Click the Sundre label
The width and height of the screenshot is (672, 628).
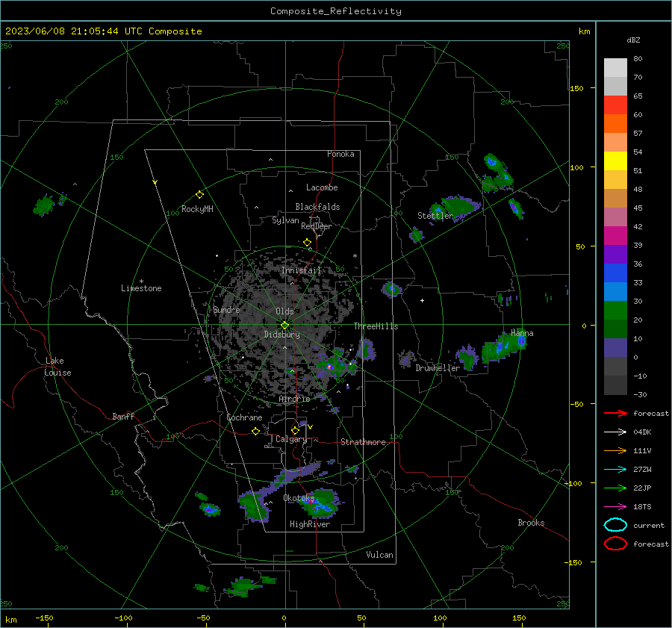point(226,309)
